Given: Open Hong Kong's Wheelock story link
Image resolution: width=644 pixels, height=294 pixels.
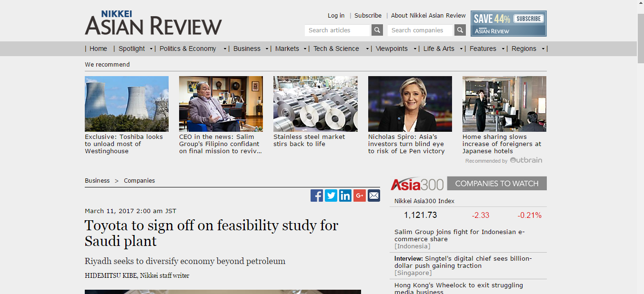Looking at the screenshot, I should point(459,288).
